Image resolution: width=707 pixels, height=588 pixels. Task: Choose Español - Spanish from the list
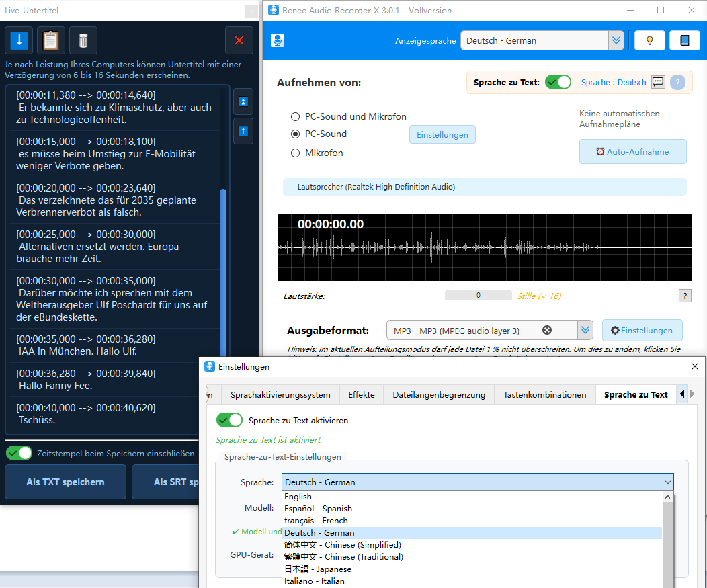click(x=472, y=508)
